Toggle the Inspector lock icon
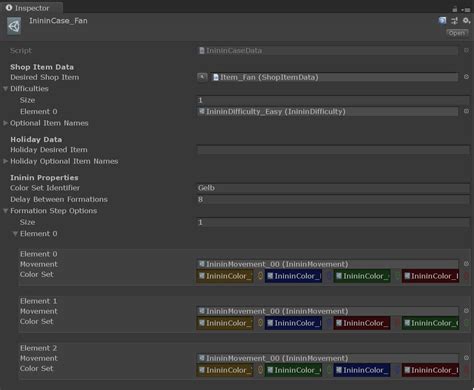The width and height of the screenshot is (474, 390). click(x=455, y=9)
